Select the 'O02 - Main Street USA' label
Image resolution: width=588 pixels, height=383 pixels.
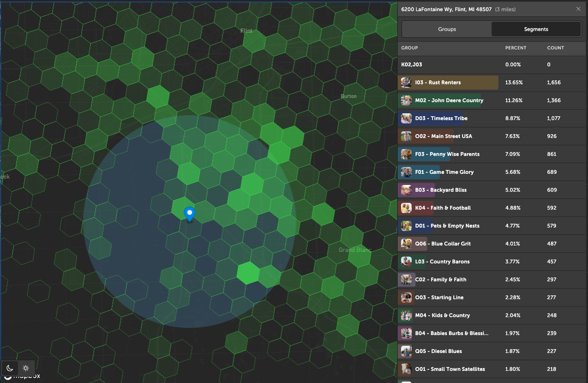click(x=443, y=136)
